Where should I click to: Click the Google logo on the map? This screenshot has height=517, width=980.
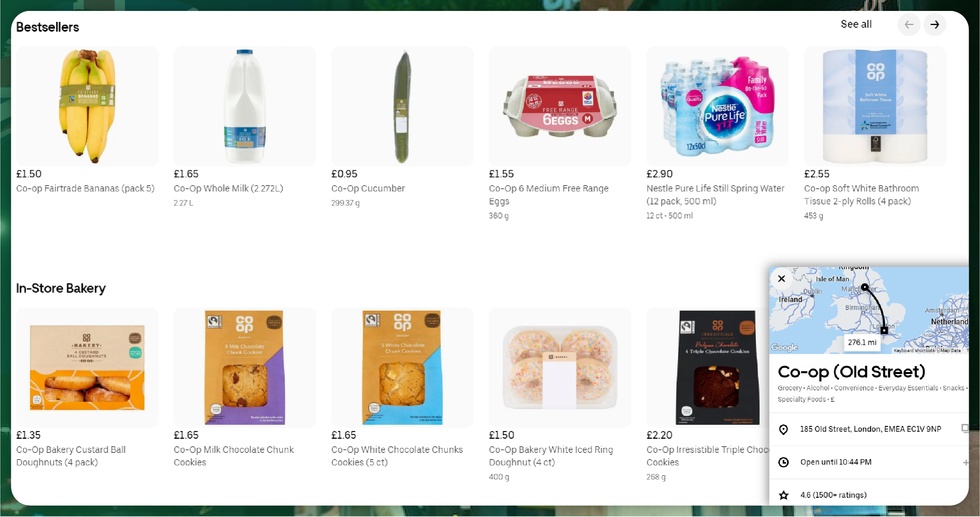pos(784,347)
